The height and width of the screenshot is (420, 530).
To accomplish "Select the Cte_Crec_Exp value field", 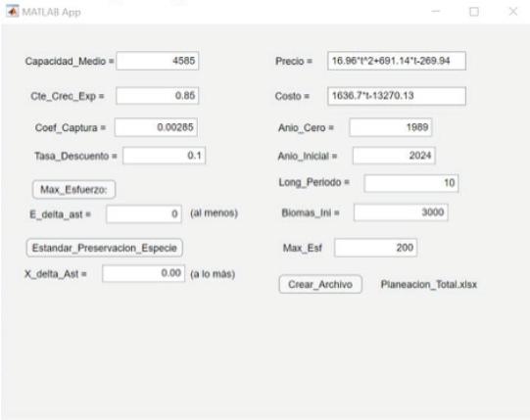I will [158, 95].
